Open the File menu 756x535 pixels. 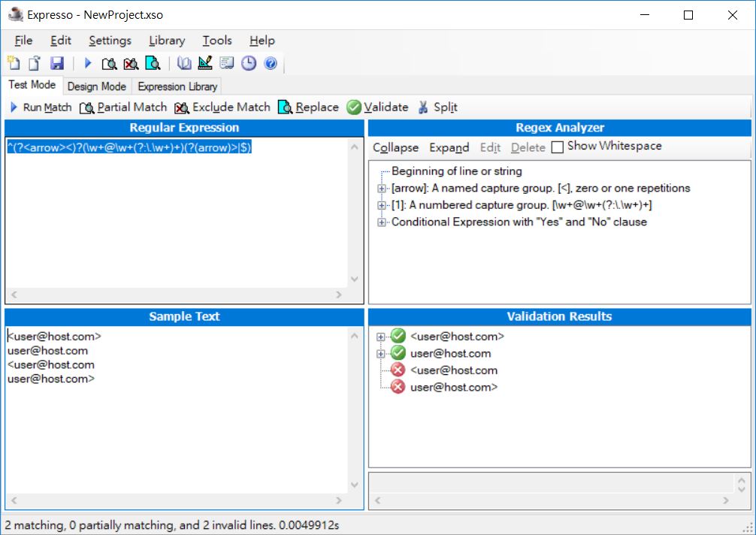tap(23, 41)
